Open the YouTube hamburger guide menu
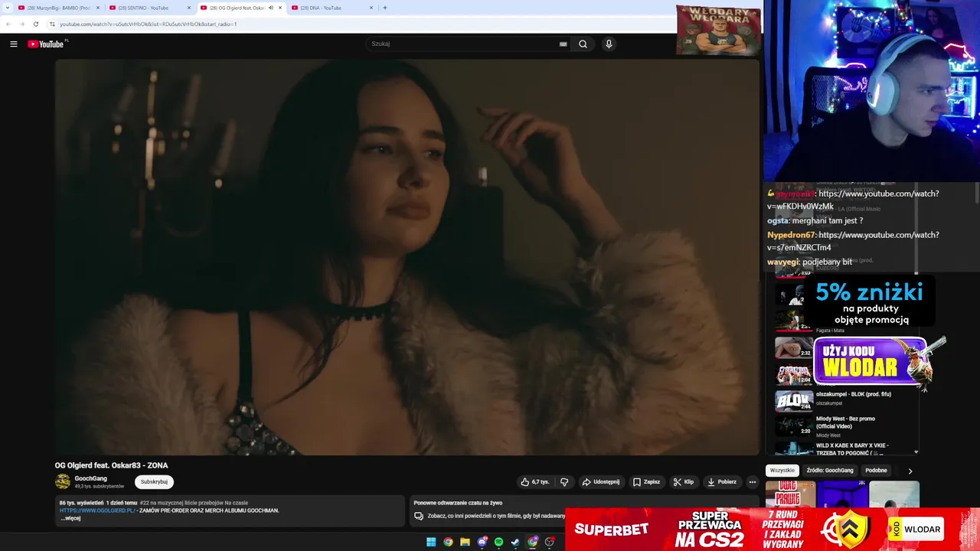980x551 pixels. 13,44
